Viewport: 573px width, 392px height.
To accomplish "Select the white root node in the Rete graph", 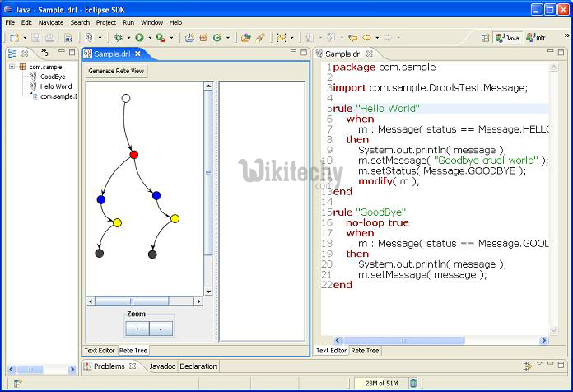I will [126, 98].
